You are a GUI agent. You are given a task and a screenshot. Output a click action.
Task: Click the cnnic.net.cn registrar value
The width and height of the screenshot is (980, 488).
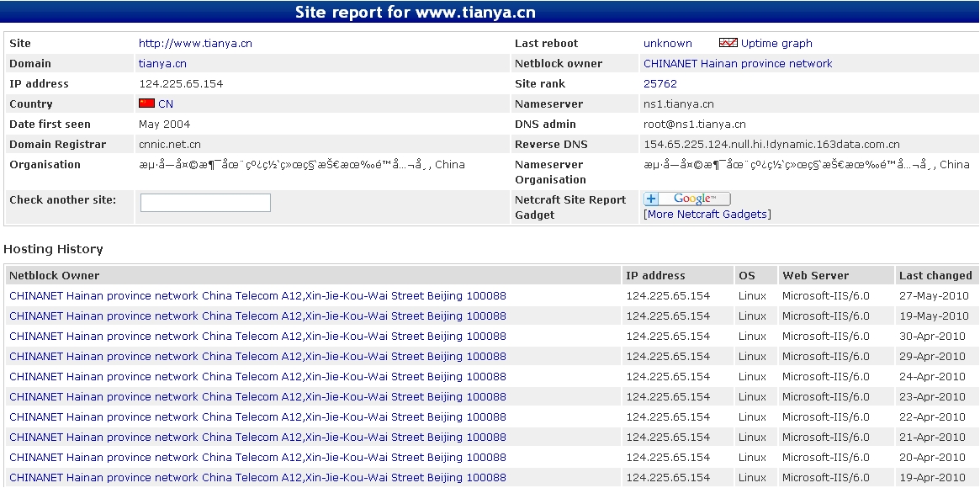tap(169, 145)
